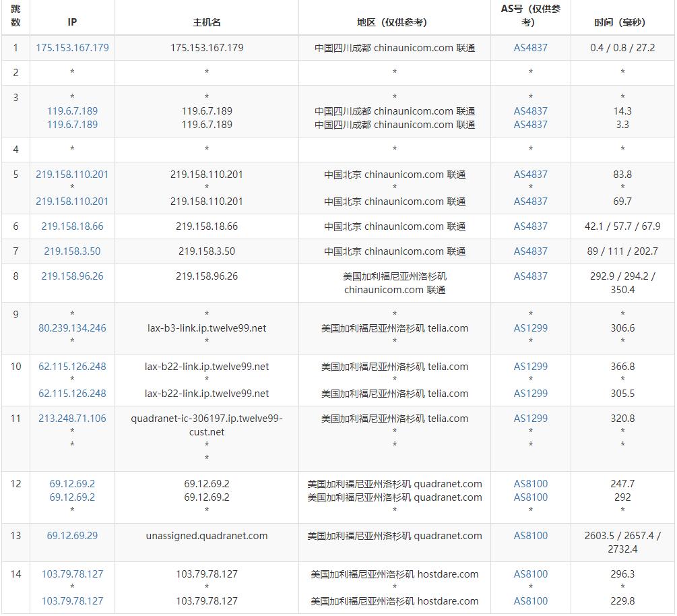Select the time value 42.1 / 57.7 / 67.9

point(622,226)
